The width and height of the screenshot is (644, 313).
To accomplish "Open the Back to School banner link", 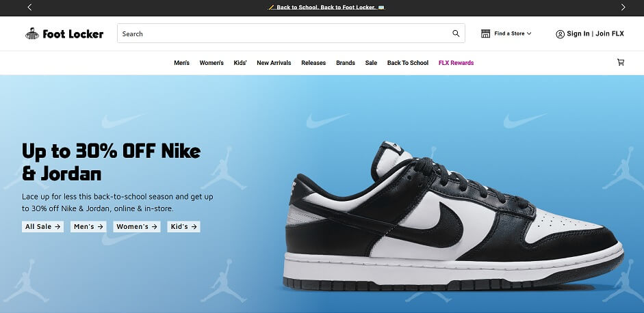I will point(326,8).
